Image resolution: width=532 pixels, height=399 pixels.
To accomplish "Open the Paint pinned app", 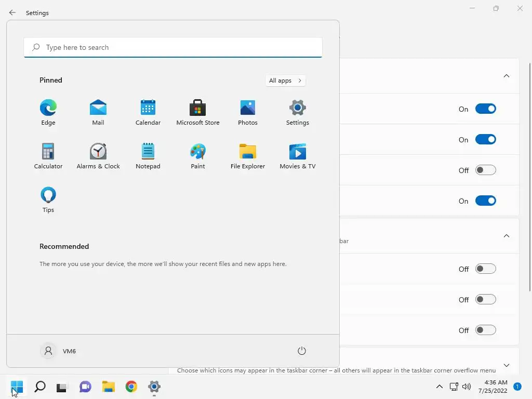I will tap(198, 156).
